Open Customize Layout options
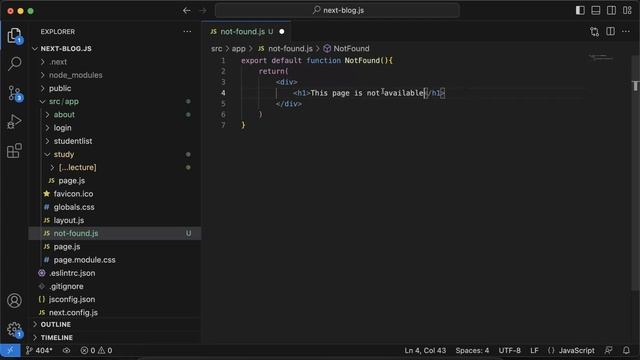Image resolution: width=640 pixels, height=360 pixels. [x=627, y=11]
